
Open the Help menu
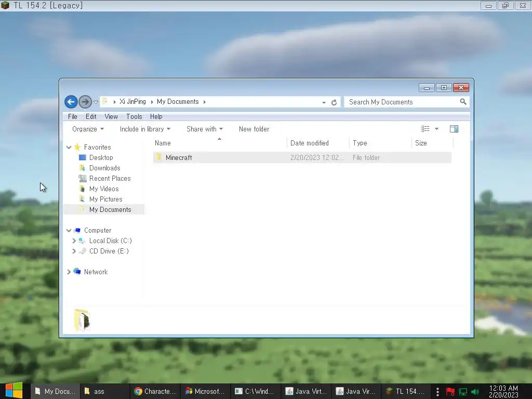coord(156,116)
